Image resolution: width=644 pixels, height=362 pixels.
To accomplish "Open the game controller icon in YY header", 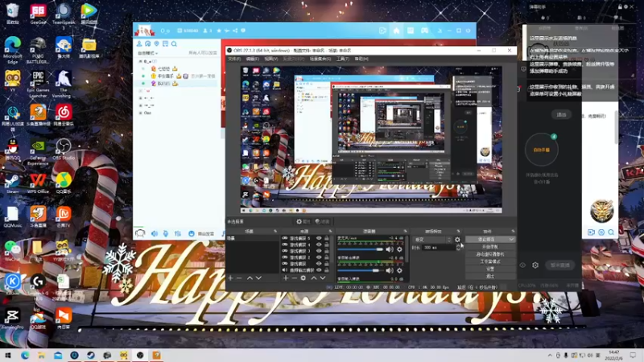I will pyautogui.click(x=424, y=31).
